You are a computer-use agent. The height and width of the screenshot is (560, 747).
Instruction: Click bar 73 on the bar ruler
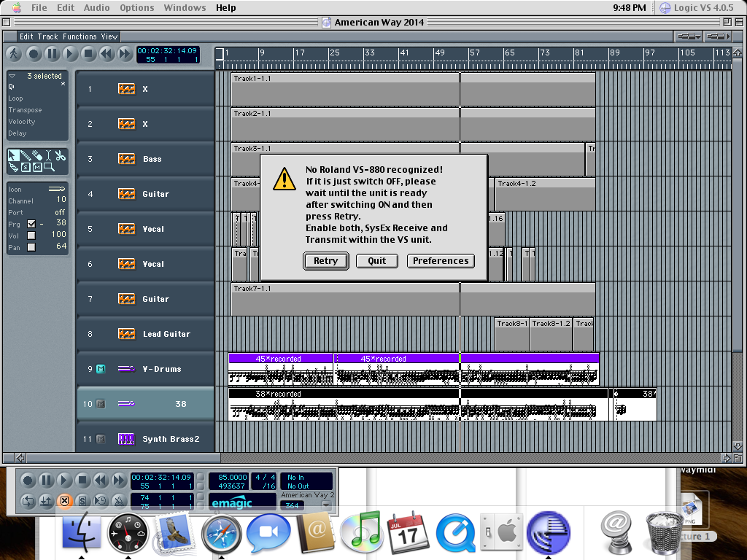pyautogui.click(x=544, y=52)
